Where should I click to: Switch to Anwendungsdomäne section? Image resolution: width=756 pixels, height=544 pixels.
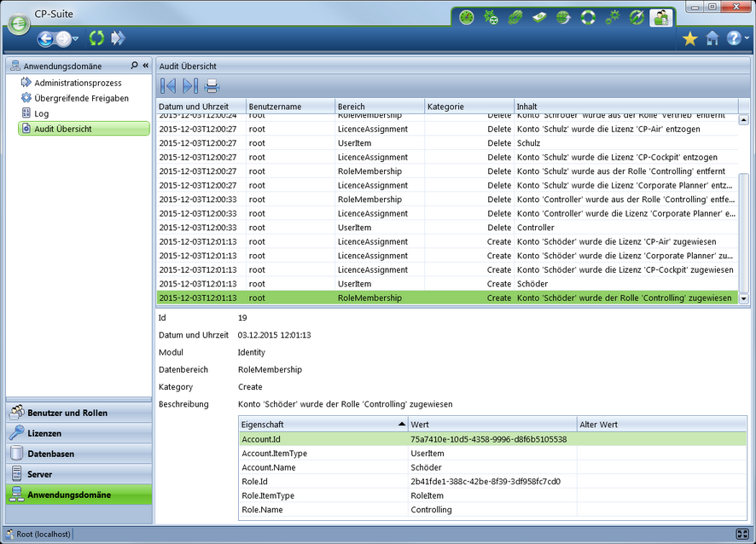(x=79, y=495)
